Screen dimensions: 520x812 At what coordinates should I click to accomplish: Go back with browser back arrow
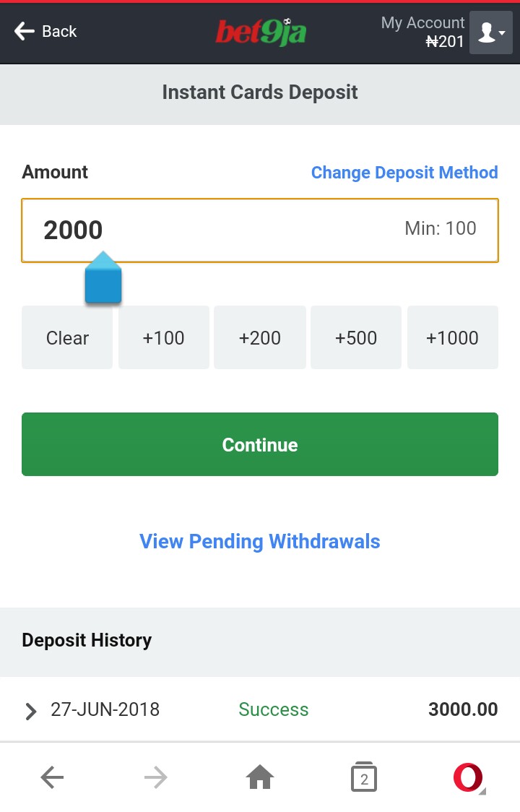coord(52,777)
